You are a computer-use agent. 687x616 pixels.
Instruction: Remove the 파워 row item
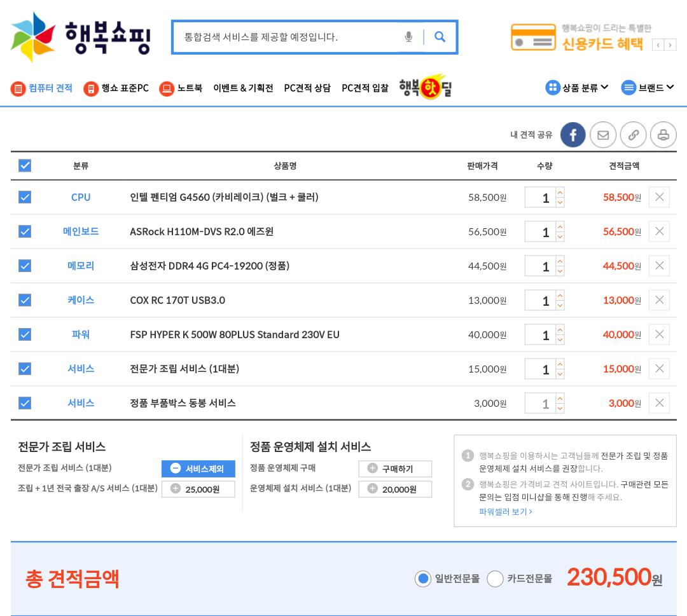660,334
